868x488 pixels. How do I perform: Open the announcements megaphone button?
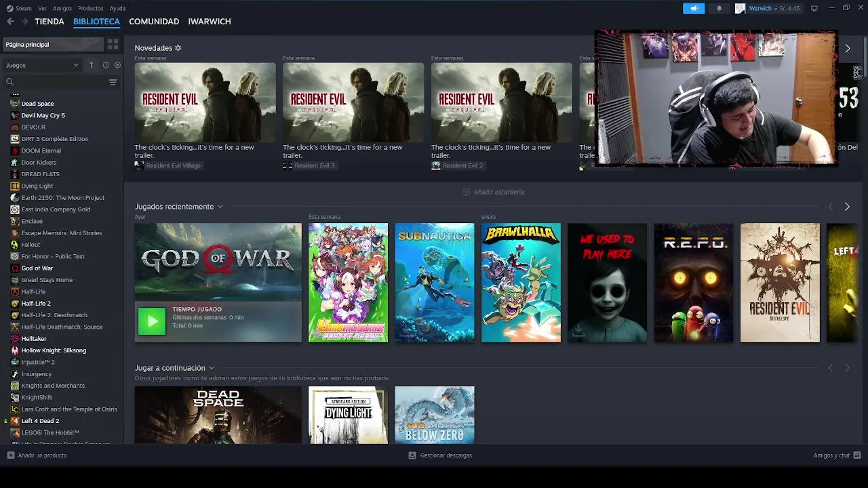point(694,8)
